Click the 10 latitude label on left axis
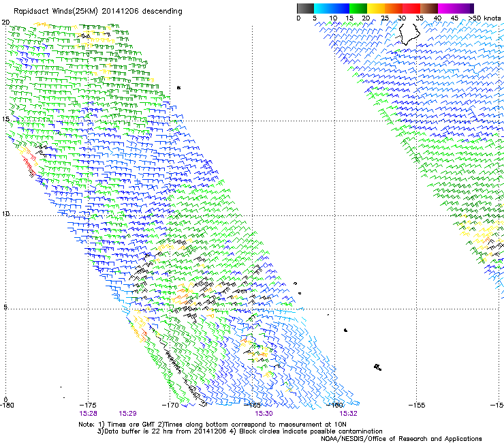 coord(5,214)
